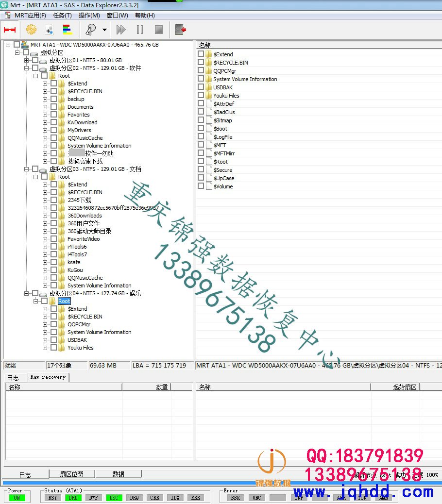Open the 帮助(H) menu
Viewport: 442px width, 504px height.
[x=145, y=16]
